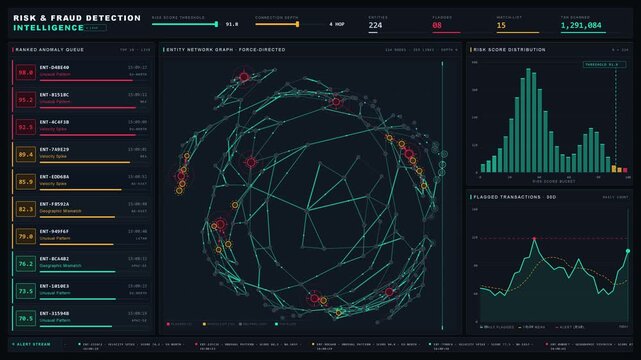Open anomaly row ENT-1010E3

(81, 291)
